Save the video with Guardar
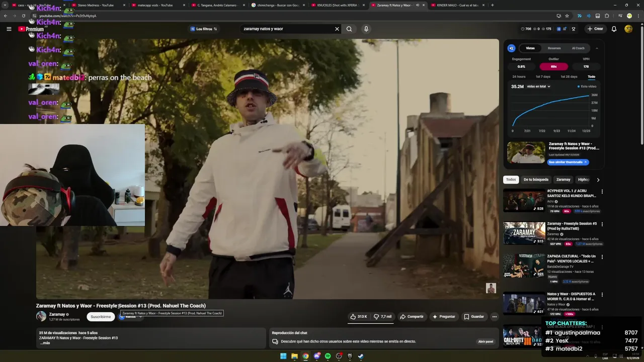The height and width of the screenshot is (362, 644). pos(474,317)
